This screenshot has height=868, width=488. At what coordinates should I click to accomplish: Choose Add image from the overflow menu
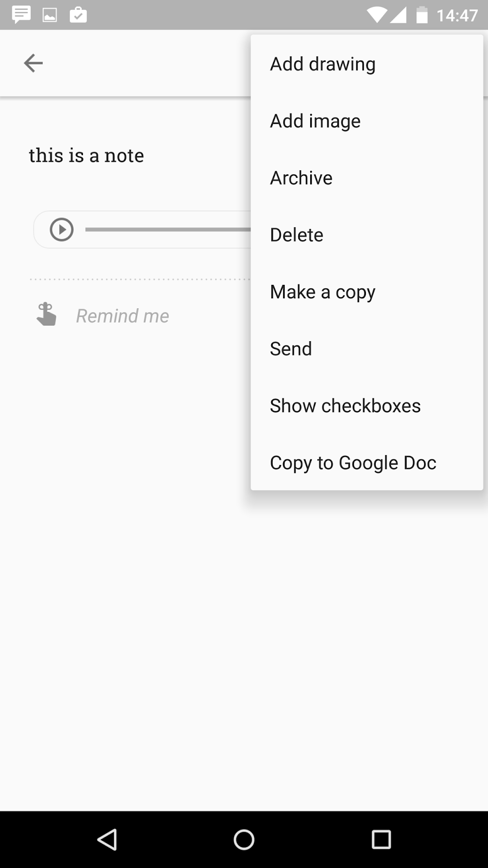point(315,120)
